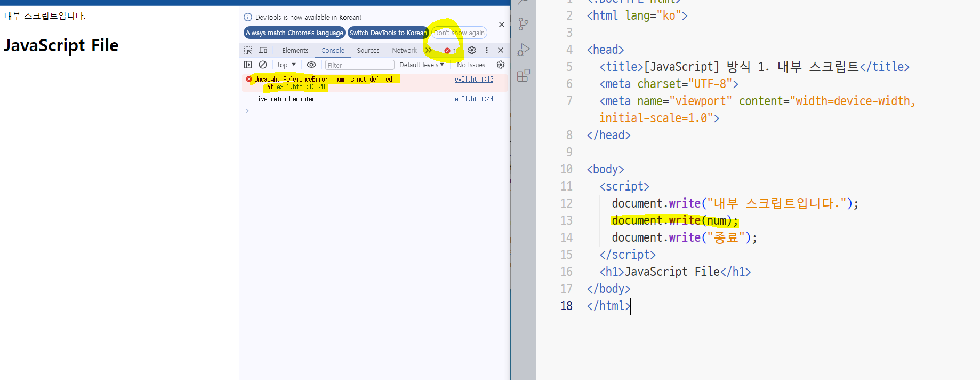The image size is (980, 380).
Task: Click the <script> opening tag line
Action: point(624,186)
